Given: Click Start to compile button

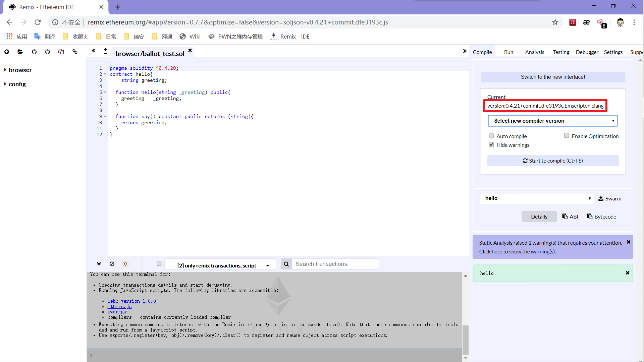Looking at the screenshot, I should (x=553, y=161).
